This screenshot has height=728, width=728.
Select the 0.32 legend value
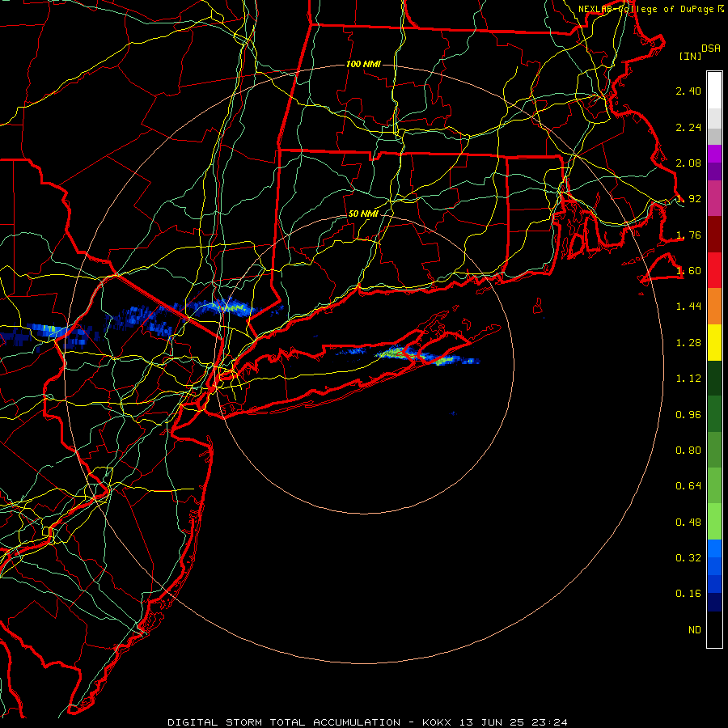click(688, 558)
